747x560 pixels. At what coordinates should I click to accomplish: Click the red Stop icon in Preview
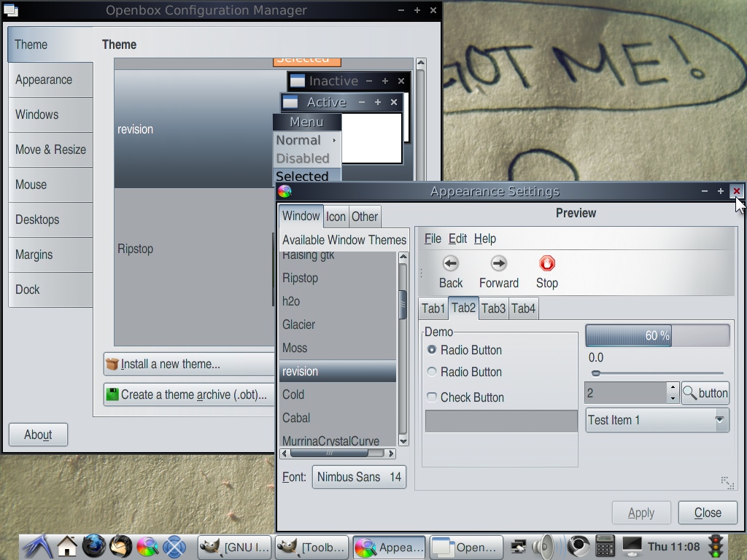(547, 273)
